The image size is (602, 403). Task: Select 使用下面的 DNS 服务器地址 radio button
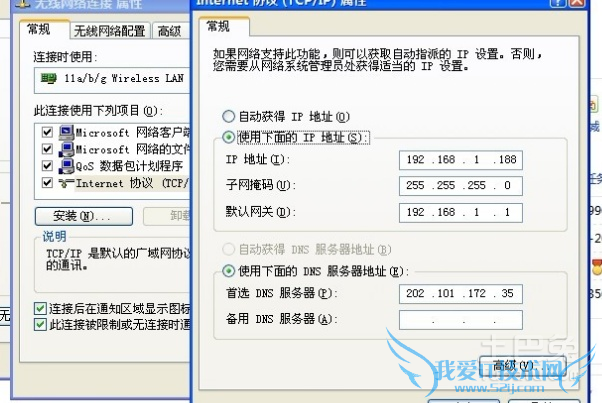coord(228,271)
